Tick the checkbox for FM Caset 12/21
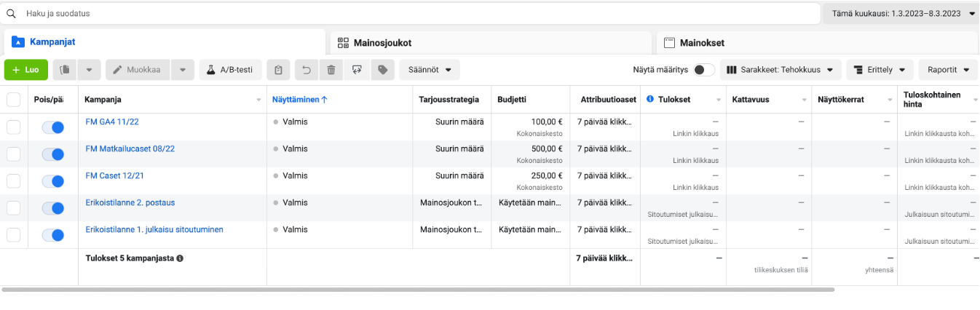The image size is (980, 310). pyautogui.click(x=14, y=180)
